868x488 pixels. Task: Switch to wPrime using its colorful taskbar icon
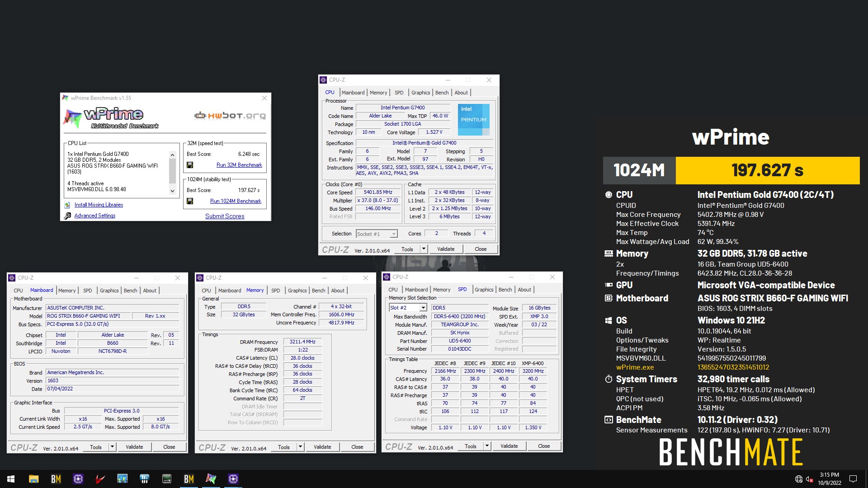(x=211, y=479)
